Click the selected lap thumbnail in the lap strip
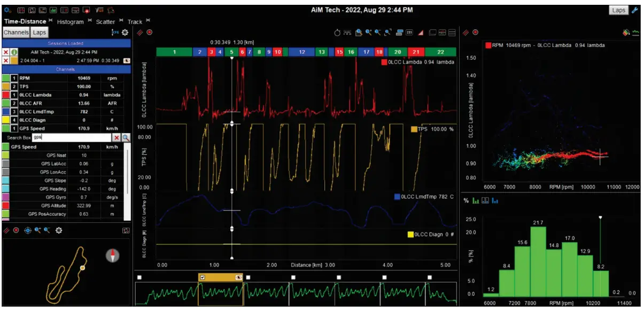Image resolution: width=644 pixels, height=311 pixels. (x=221, y=294)
